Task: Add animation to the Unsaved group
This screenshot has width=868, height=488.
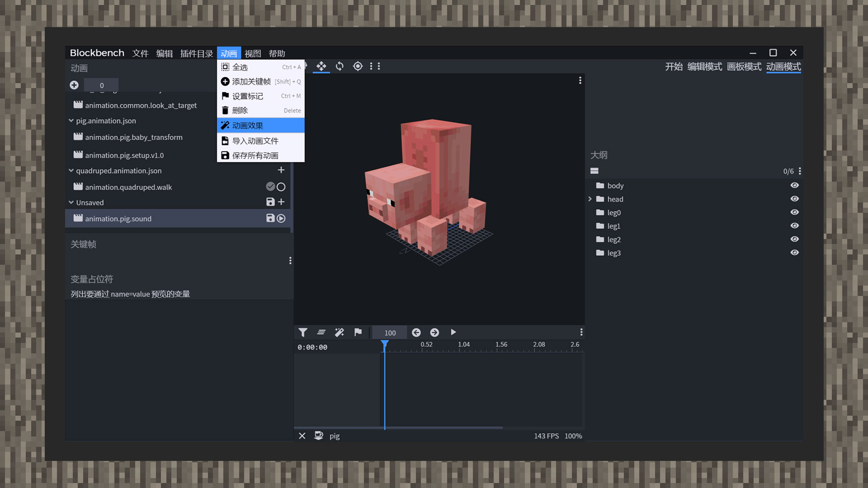Action: point(281,202)
